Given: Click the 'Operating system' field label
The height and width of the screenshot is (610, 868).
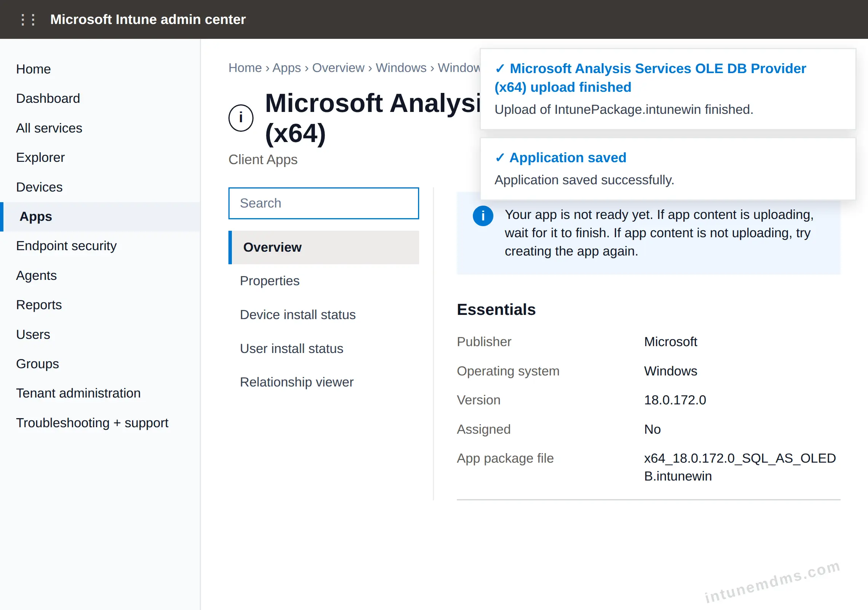Looking at the screenshot, I should 508,371.
